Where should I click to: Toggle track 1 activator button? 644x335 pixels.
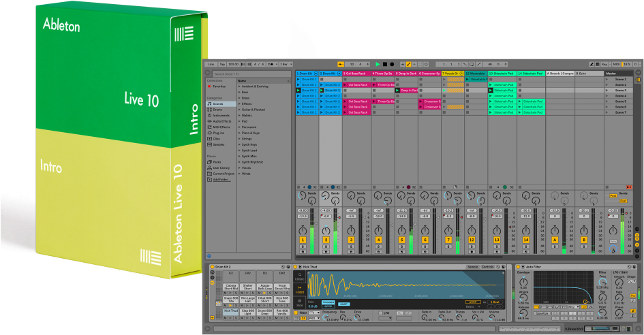[303, 240]
